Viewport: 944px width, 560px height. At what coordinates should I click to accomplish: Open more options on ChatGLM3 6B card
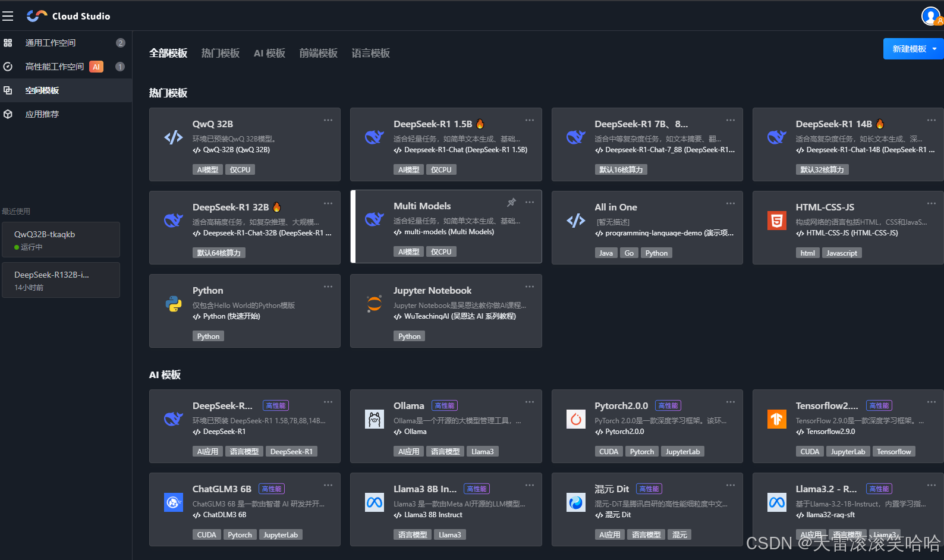[x=328, y=485]
